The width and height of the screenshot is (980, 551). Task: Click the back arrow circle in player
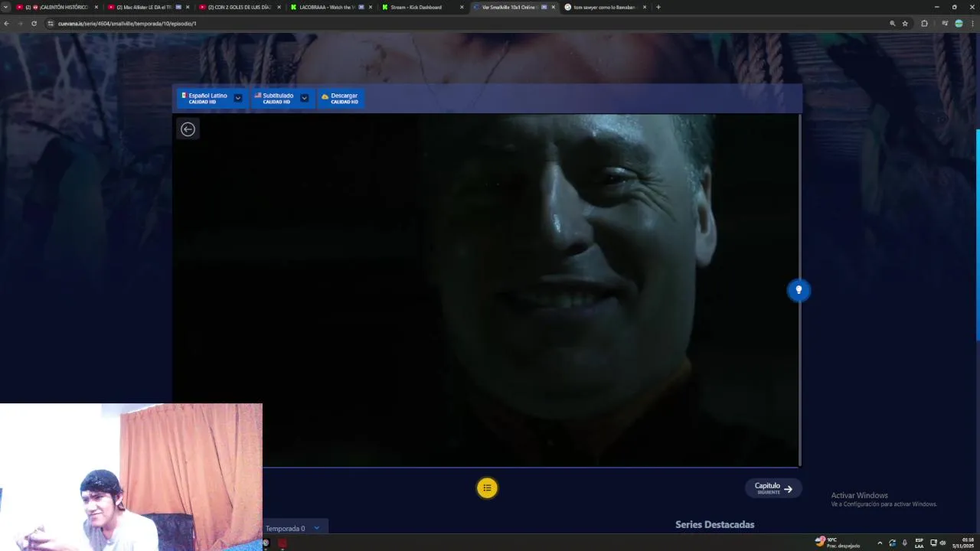[188, 129]
